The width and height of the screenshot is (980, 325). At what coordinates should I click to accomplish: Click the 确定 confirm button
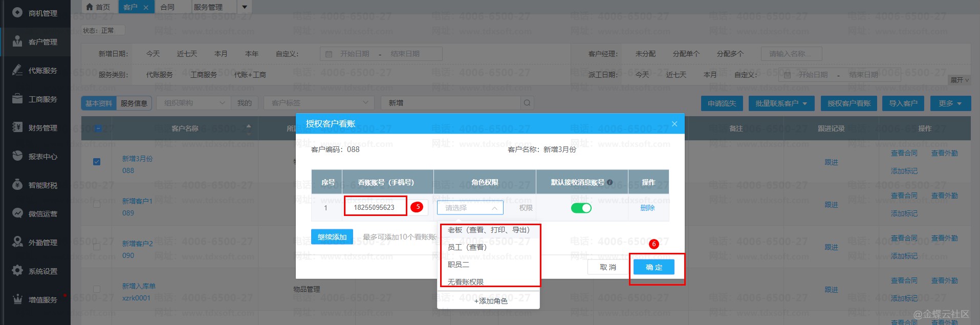coord(654,267)
